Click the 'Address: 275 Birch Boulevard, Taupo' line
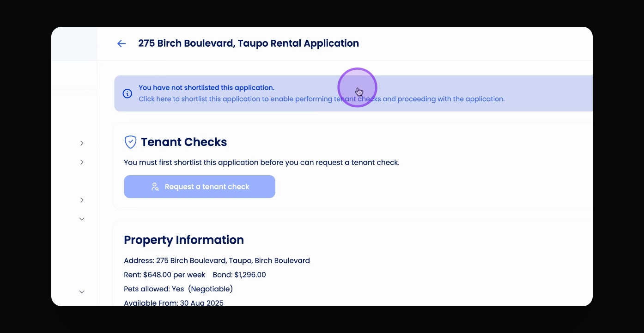 pyautogui.click(x=217, y=261)
